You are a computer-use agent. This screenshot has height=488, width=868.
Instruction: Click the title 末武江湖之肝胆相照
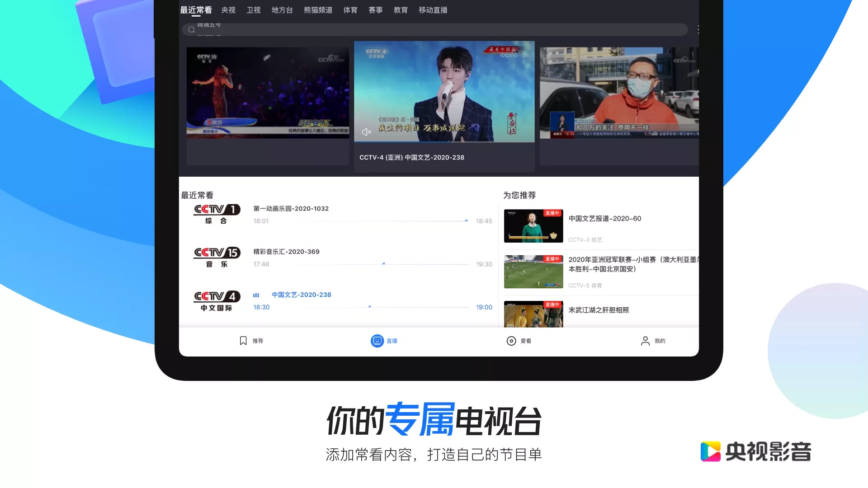pos(599,310)
